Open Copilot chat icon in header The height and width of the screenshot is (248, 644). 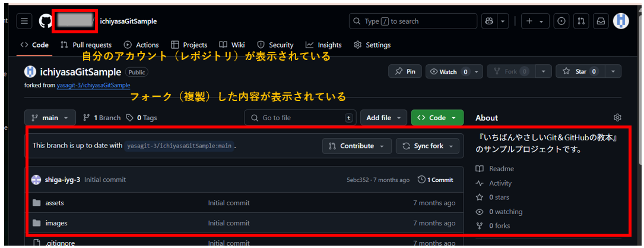click(x=489, y=21)
